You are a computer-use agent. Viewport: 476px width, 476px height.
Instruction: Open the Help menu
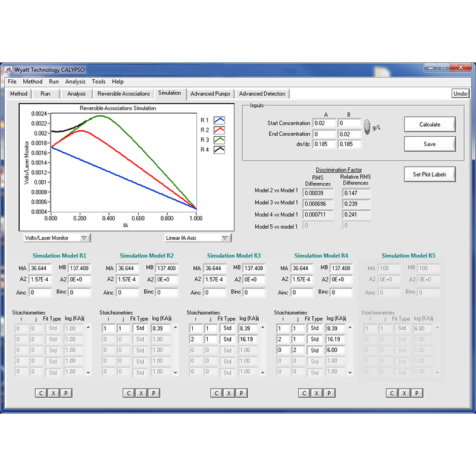[x=117, y=82]
